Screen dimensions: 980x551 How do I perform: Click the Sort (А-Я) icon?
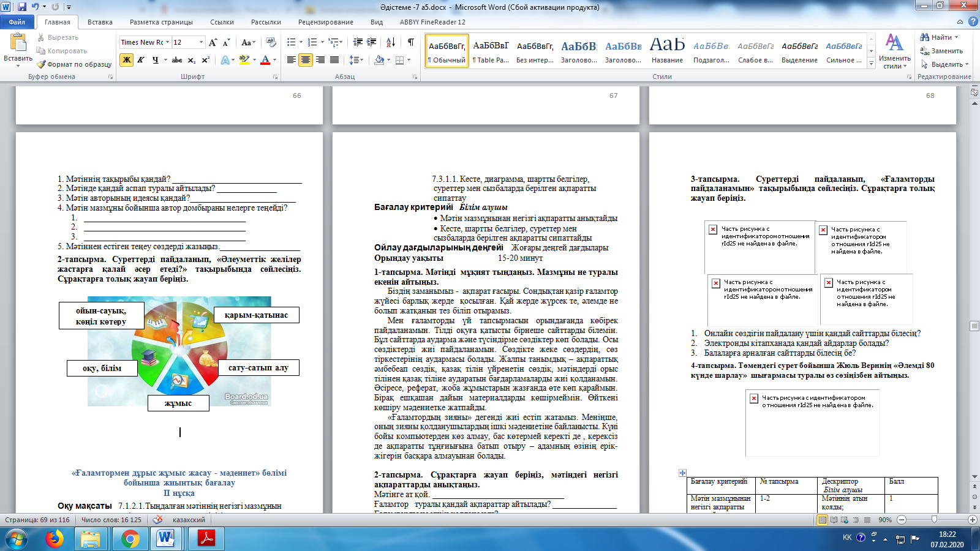point(391,42)
